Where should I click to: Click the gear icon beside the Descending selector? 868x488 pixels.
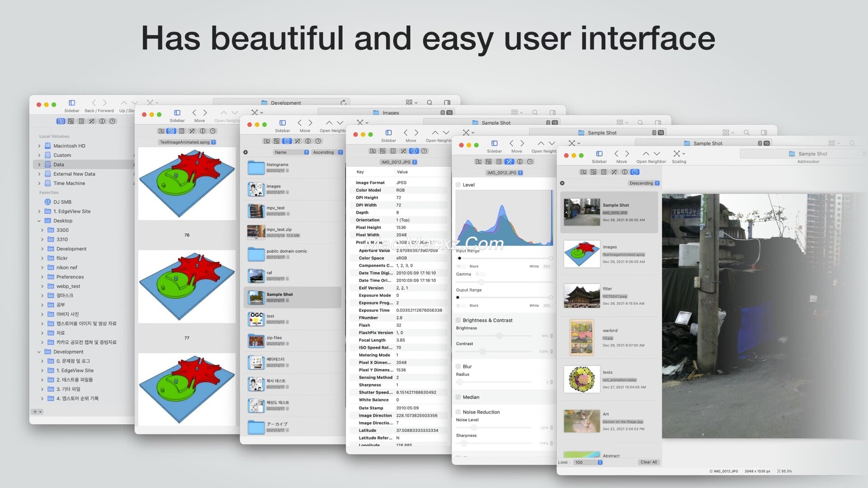point(562,183)
